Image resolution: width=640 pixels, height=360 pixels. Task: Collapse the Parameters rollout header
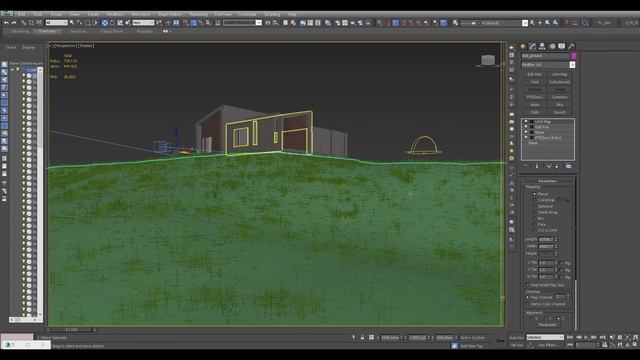click(x=548, y=181)
